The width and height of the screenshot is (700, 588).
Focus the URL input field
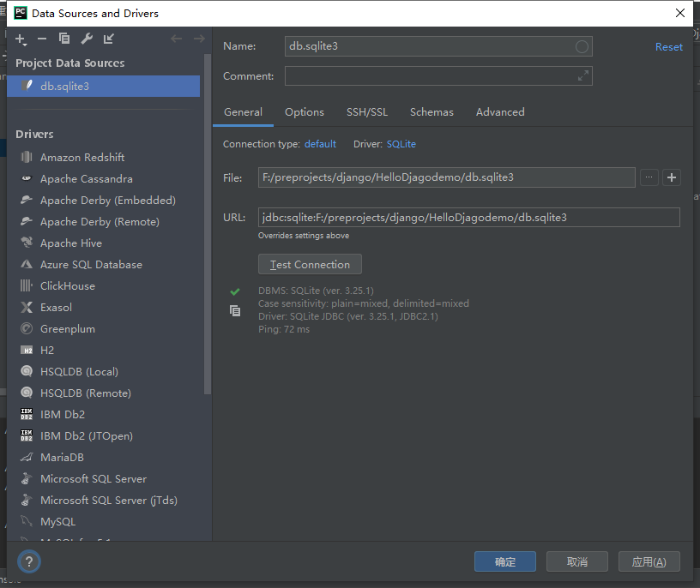[x=468, y=217]
